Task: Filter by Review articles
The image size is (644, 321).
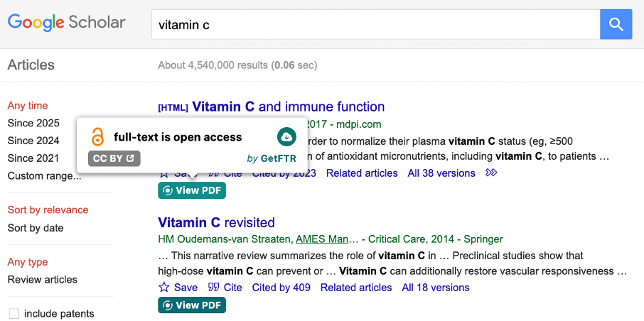Action: (x=43, y=280)
